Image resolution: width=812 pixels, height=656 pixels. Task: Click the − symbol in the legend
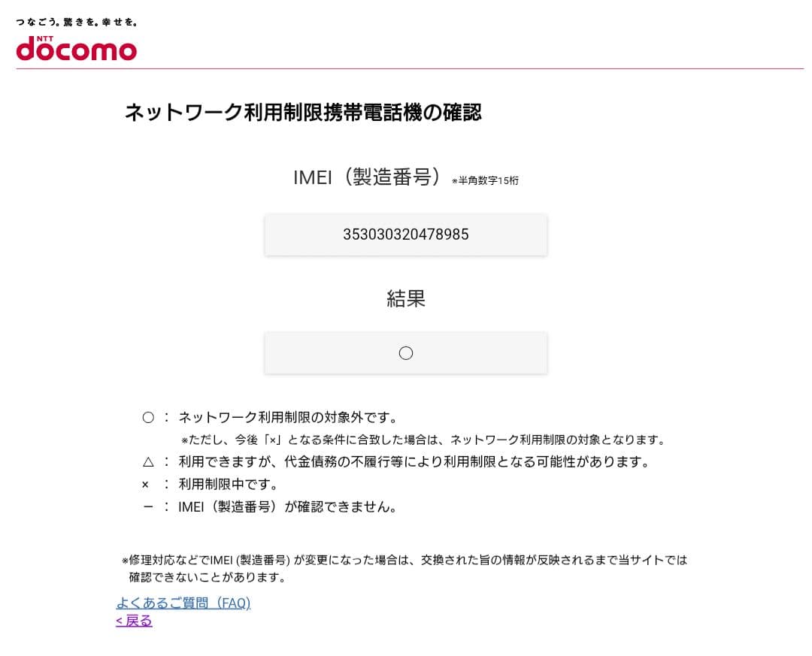pos(146,506)
